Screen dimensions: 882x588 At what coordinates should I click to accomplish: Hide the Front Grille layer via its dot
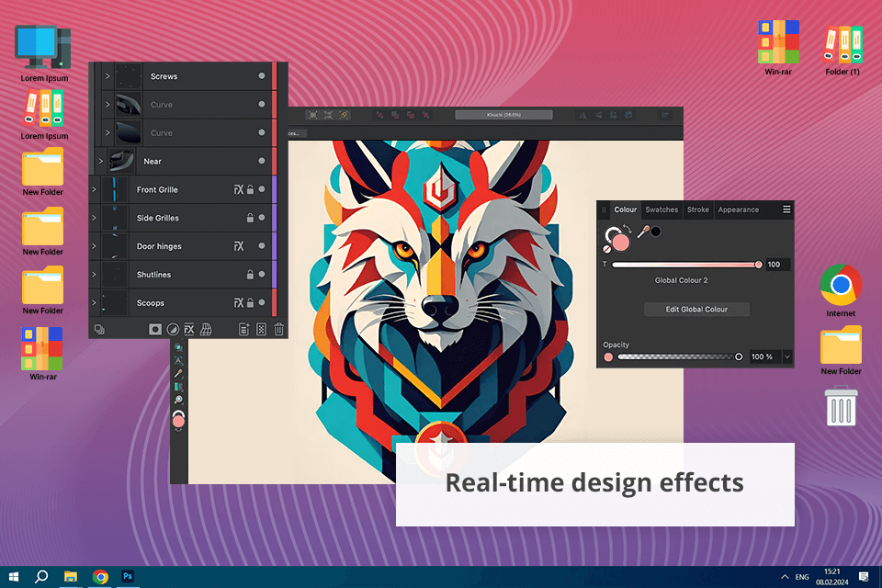[262, 189]
